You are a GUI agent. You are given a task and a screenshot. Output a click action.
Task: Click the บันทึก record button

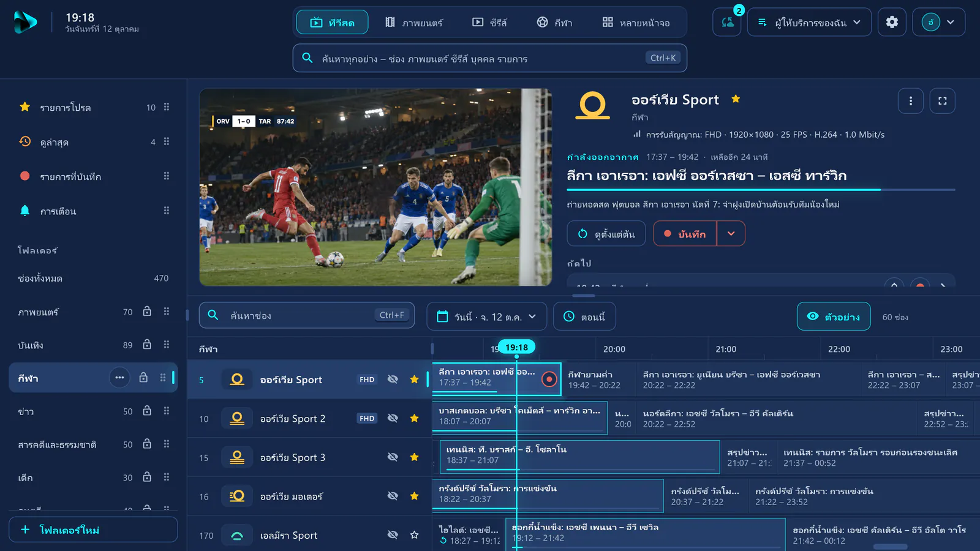coord(685,233)
